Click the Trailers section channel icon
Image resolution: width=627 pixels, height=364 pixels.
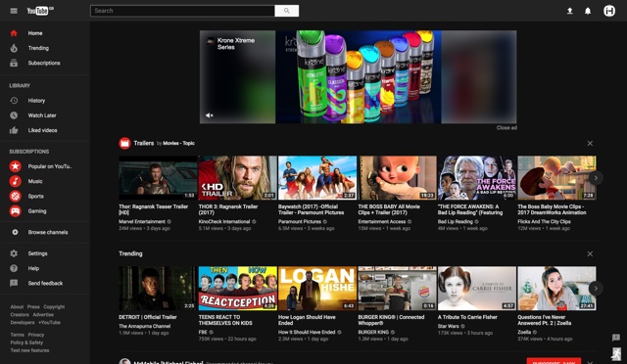click(x=124, y=143)
